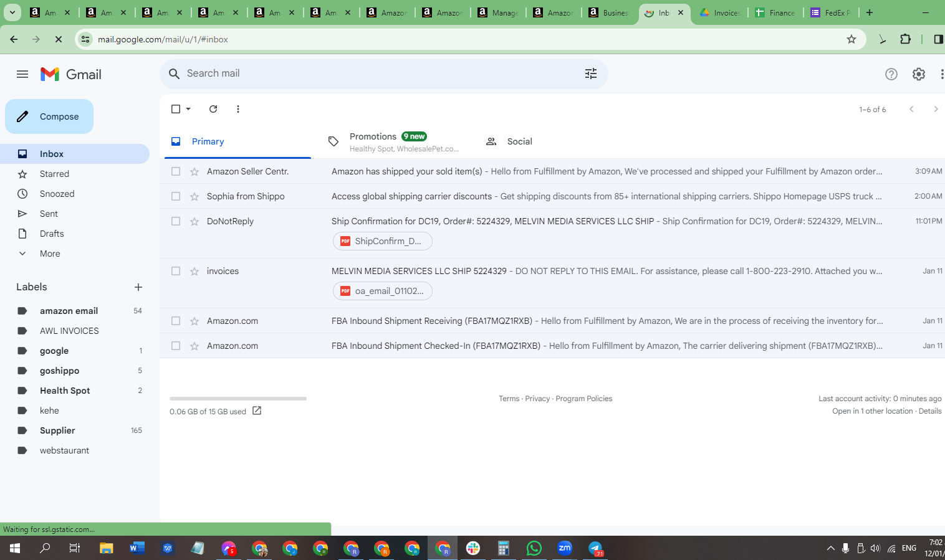Open account activity Details link

[930, 411]
